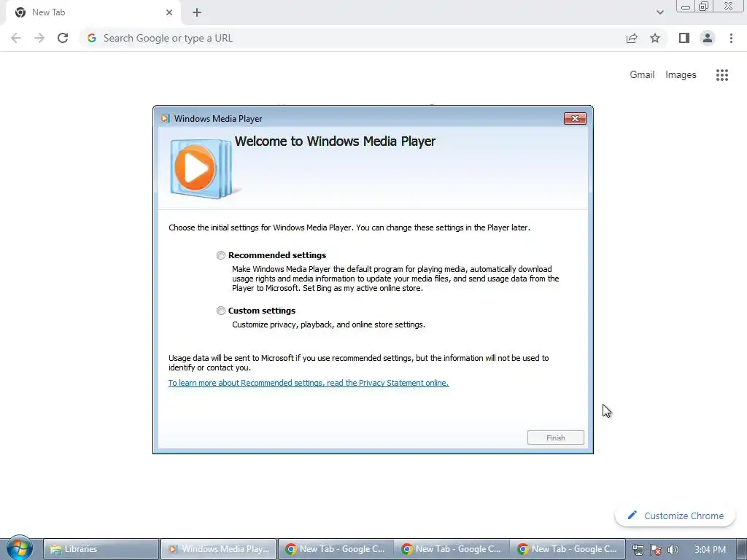
Task: Open the Windows Start menu orb
Action: pyautogui.click(x=19, y=548)
